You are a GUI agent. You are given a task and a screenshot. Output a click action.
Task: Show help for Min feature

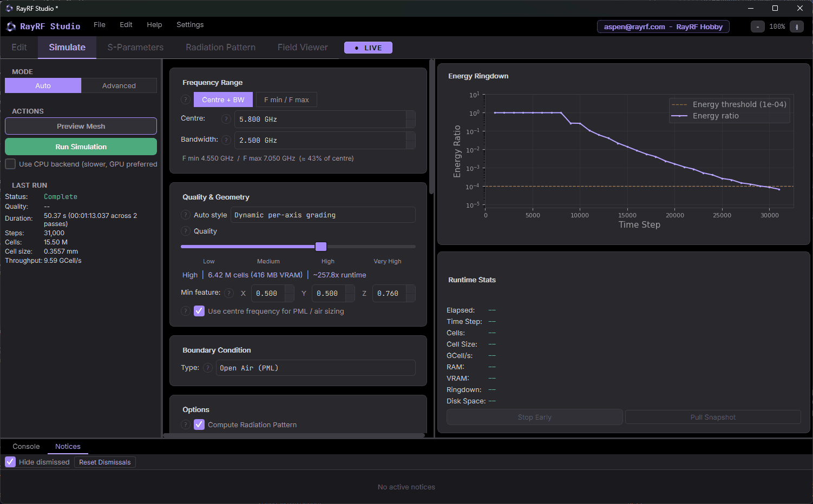click(x=229, y=293)
